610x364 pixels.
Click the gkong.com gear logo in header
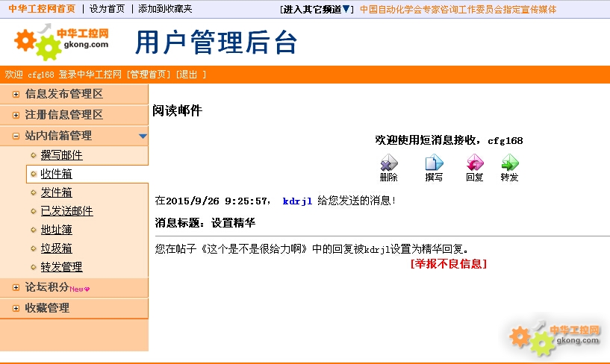(61, 42)
